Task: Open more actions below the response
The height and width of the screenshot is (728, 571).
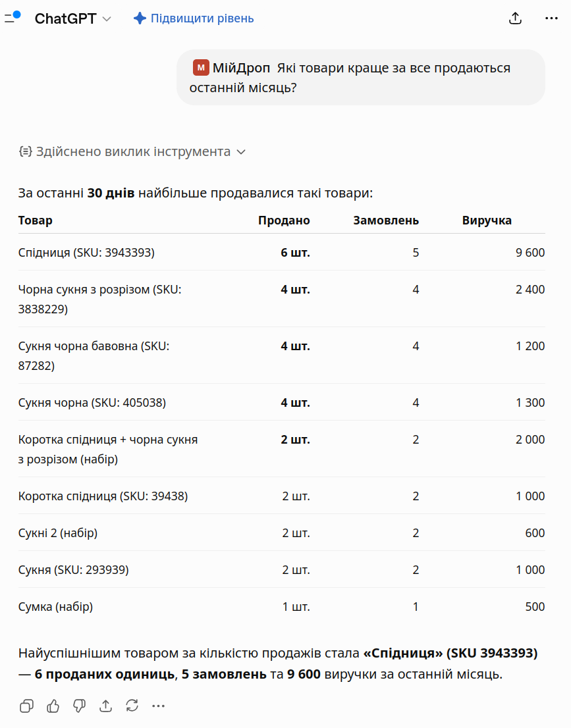Action: tap(159, 706)
